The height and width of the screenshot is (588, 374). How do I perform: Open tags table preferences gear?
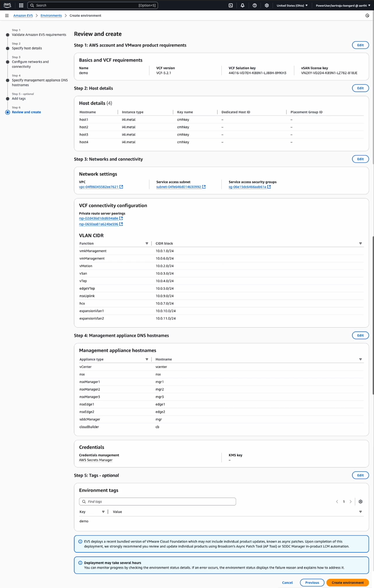pyautogui.click(x=361, y=502)
